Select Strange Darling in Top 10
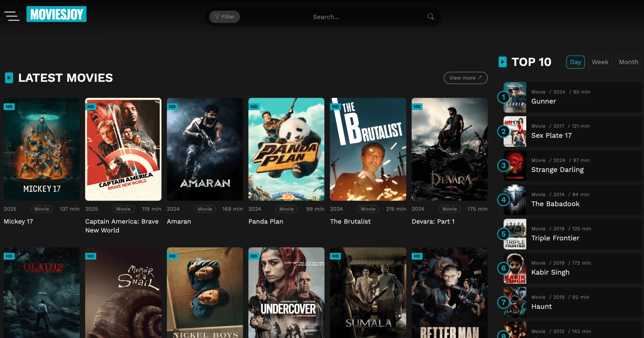This screenshot has width=644, height=338. tap(557, 169)
